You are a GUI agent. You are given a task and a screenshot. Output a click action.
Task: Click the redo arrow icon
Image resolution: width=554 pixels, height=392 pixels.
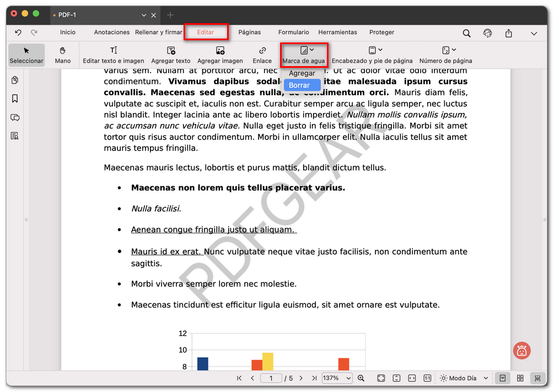point(34,33)
